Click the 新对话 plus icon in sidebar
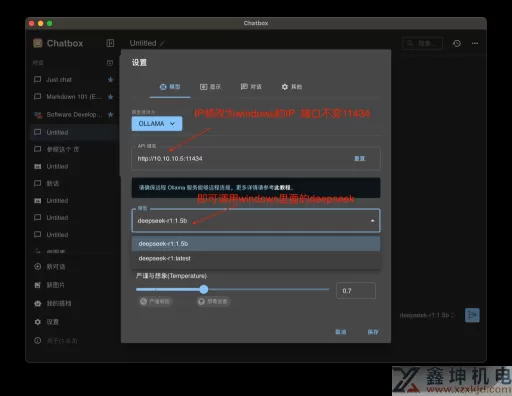The width and height of the screenshot is (512, 396). pyautogui.click(x=38, y=266)
